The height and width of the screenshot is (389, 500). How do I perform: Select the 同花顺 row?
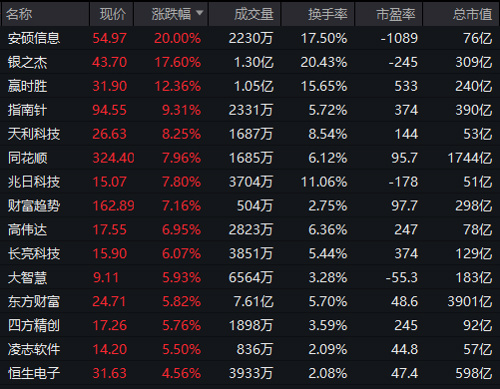coord(250,158)
